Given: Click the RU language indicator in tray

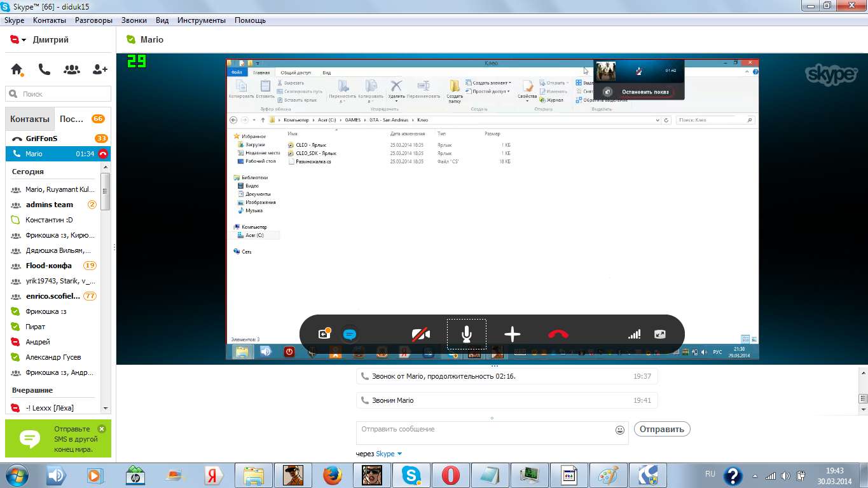Looking at the screenshot, I should (x=710, y=474).
